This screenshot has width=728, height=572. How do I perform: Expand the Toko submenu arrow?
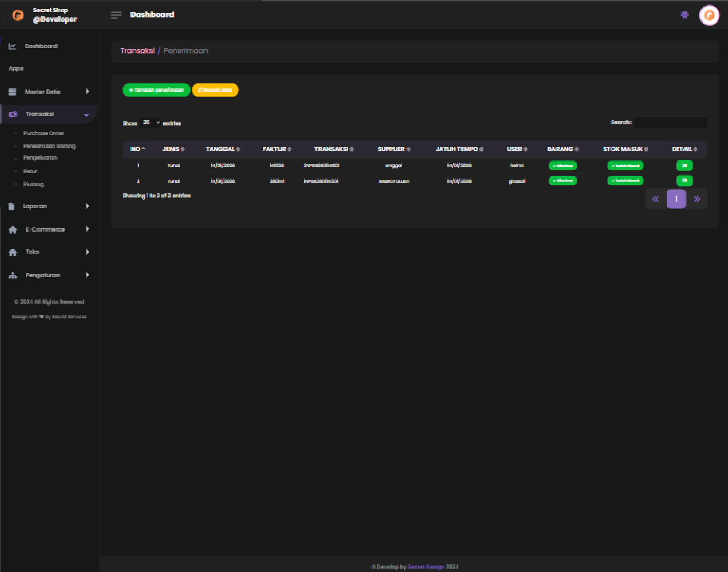click(88, 252)
